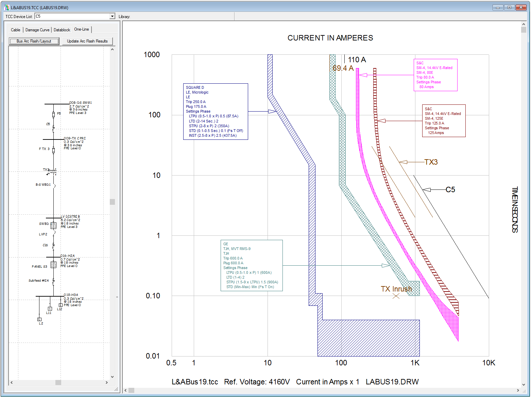The height and width of the screenshot is (398, 532).
Task: Click the GE TJH breaker settings box
Action: (x=252, y=265)
